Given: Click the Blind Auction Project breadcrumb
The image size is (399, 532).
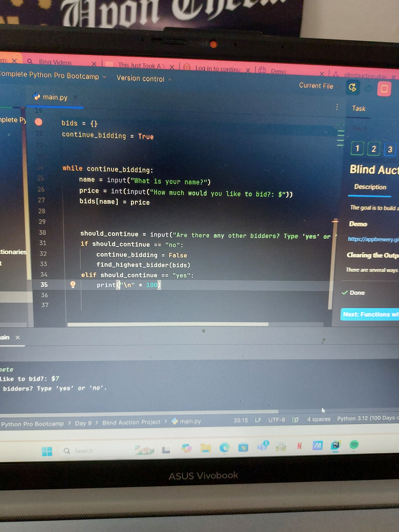Looking at the screenshot, I should tap(131, 422).
